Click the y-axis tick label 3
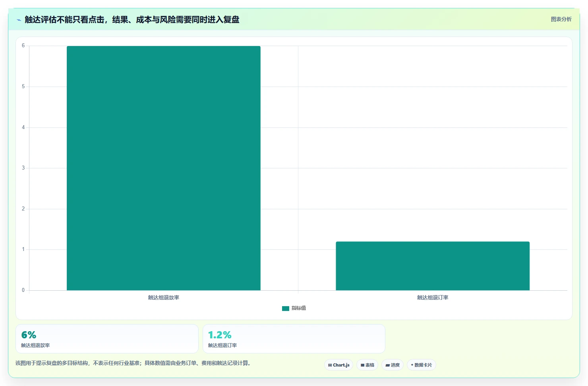 (x=23, y=168)
